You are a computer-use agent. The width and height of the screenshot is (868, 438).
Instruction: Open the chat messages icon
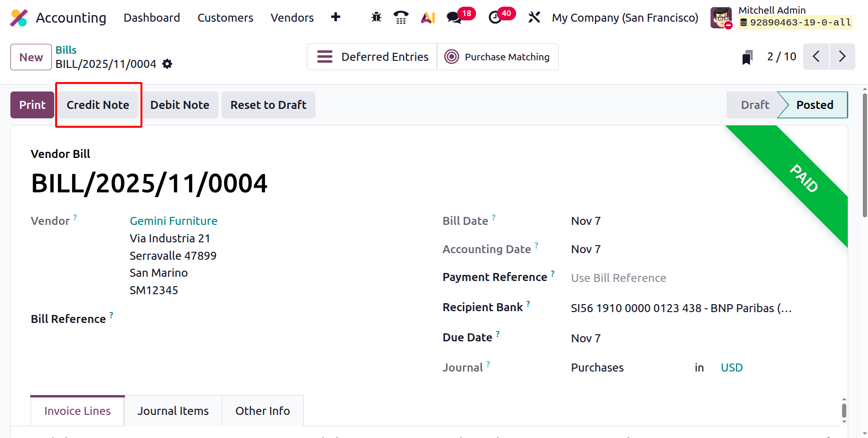pyautogui.click(x=455, y=17)
